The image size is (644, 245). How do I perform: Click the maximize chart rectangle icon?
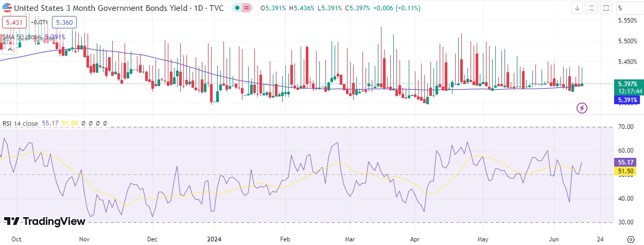(x=606, y=8)
